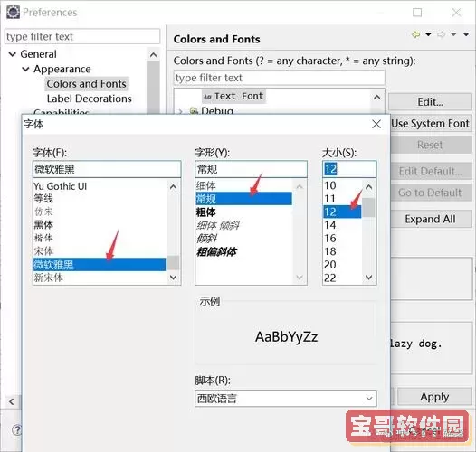The image size is (476, 452).
Task: Open the 脚本(R) 西欧语言 dropdown
Action: [286, 399]
